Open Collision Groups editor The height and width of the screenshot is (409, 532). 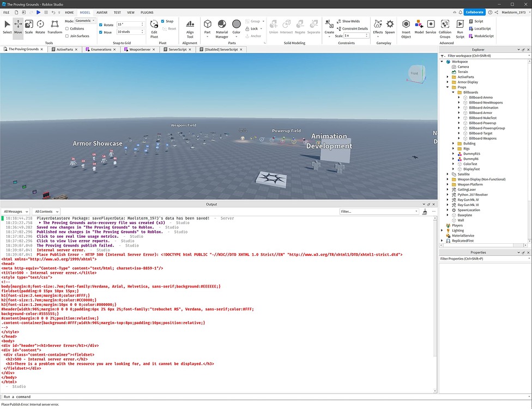click(x=445, y=29)
